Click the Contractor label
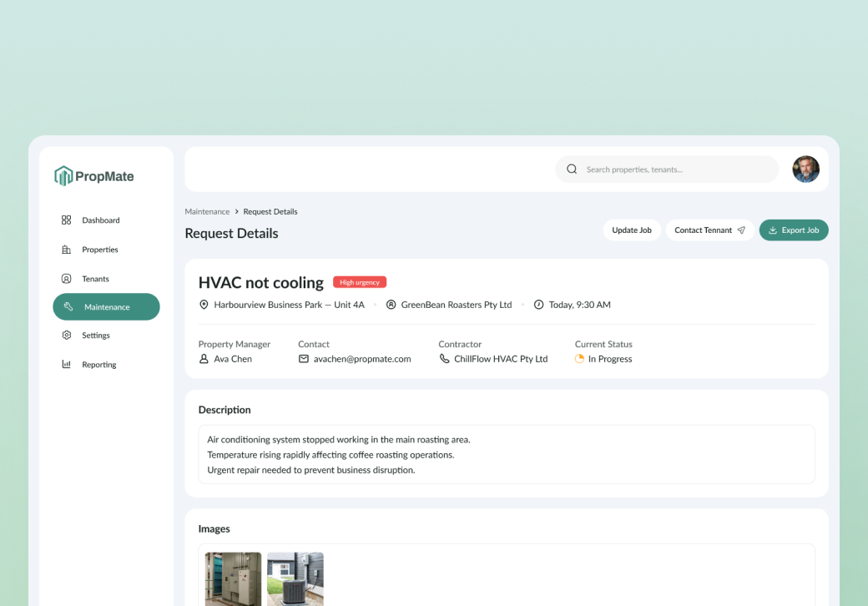This screenshot has width=868, height=606. click(460, 344)
